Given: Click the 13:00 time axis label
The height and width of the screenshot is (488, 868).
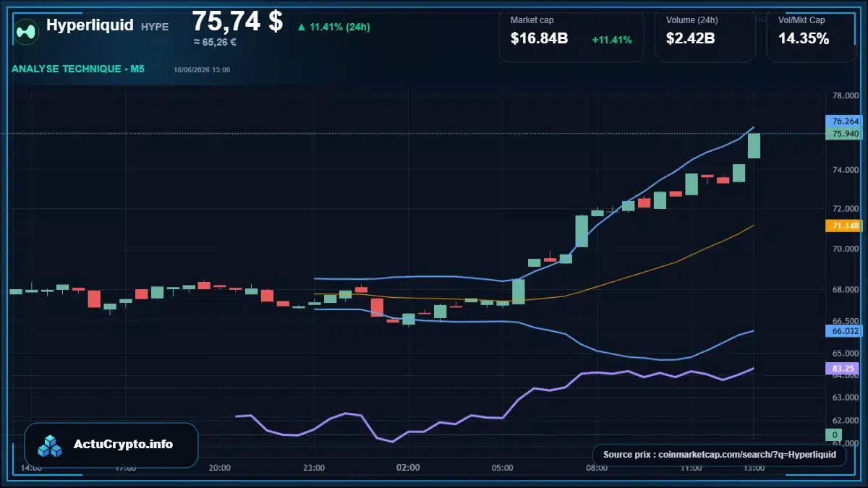Looking at the screenshot, I should click(754, 468).
